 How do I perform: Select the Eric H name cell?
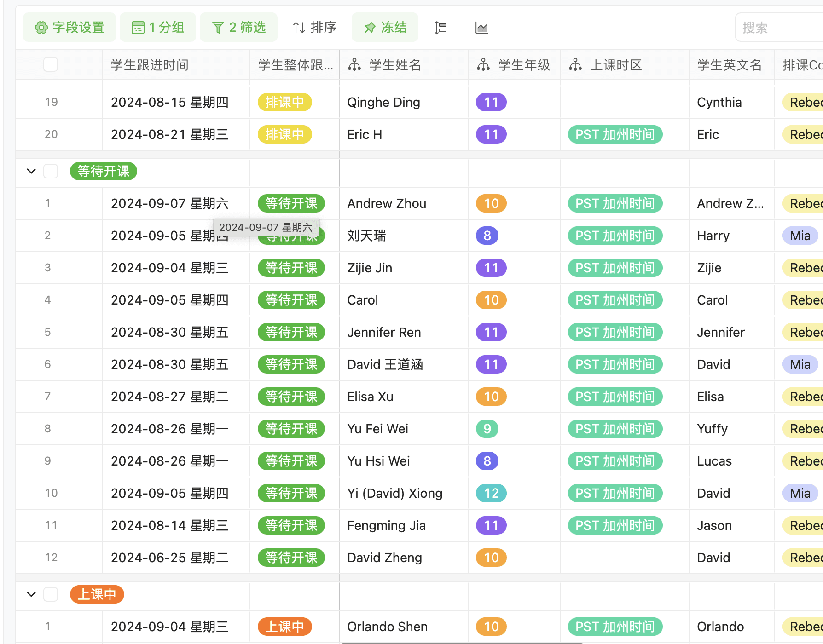click(404, 134)
